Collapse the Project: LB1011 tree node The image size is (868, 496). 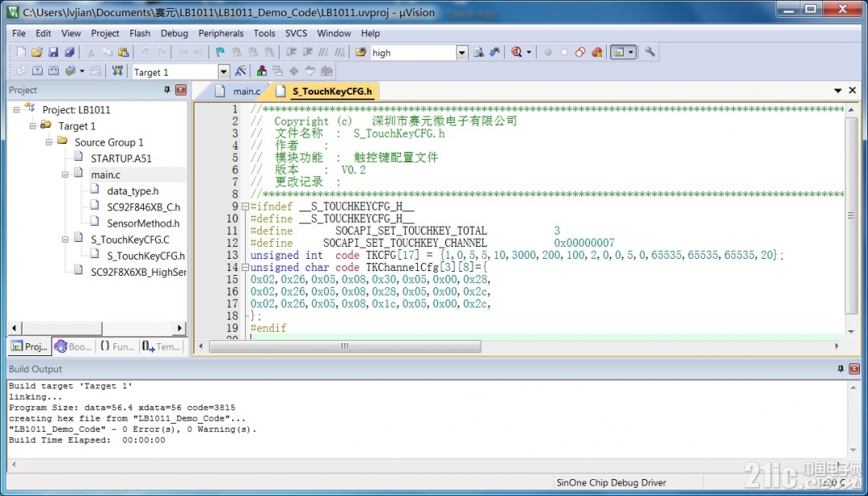[17, 109]
